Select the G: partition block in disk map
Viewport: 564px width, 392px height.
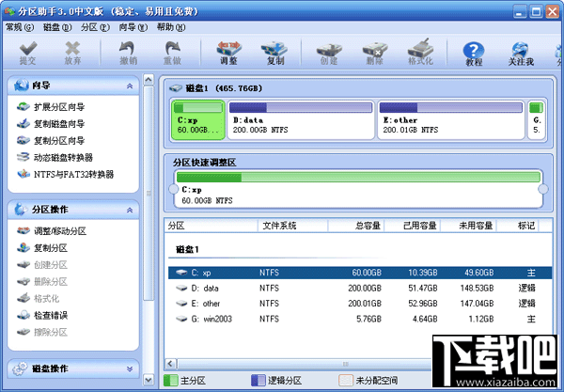[537, 119]
